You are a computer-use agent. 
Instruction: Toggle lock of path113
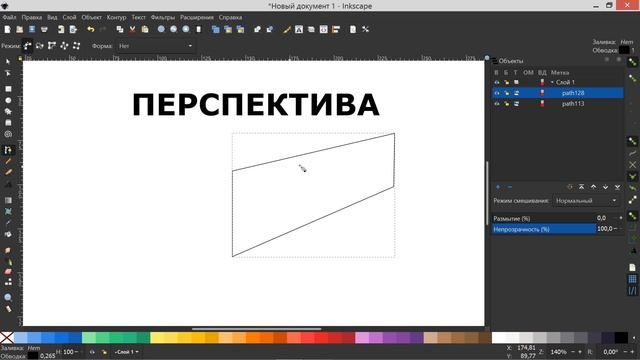coord(507,104)
